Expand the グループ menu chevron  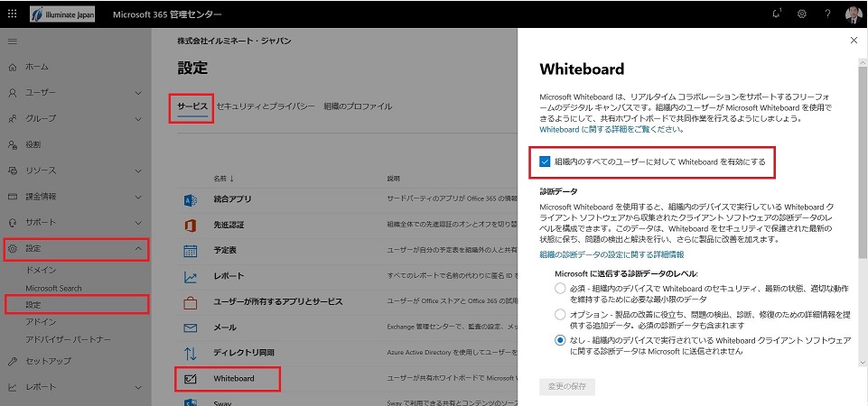[138, 118]
